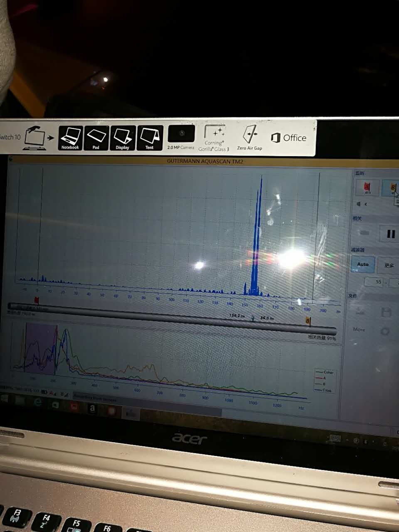Open the settings gear
This screenshot has width=399, height=532.
click(x=385, y=331)
